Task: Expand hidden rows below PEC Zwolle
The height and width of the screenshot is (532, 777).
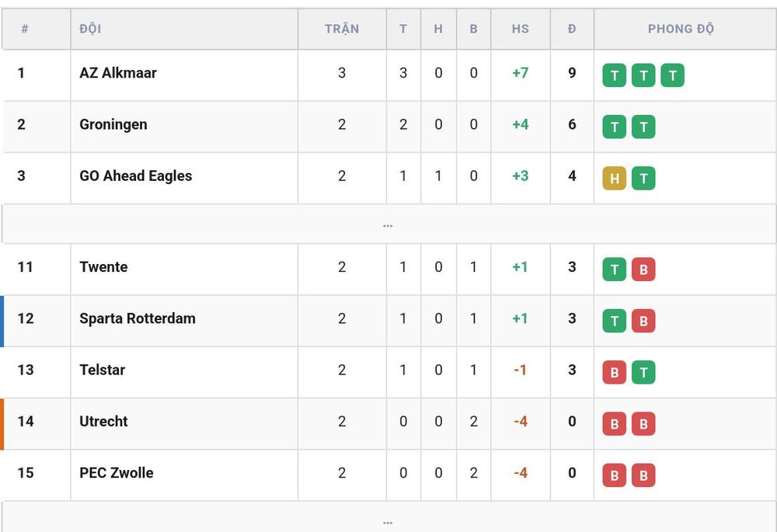Action: (388, 517)
